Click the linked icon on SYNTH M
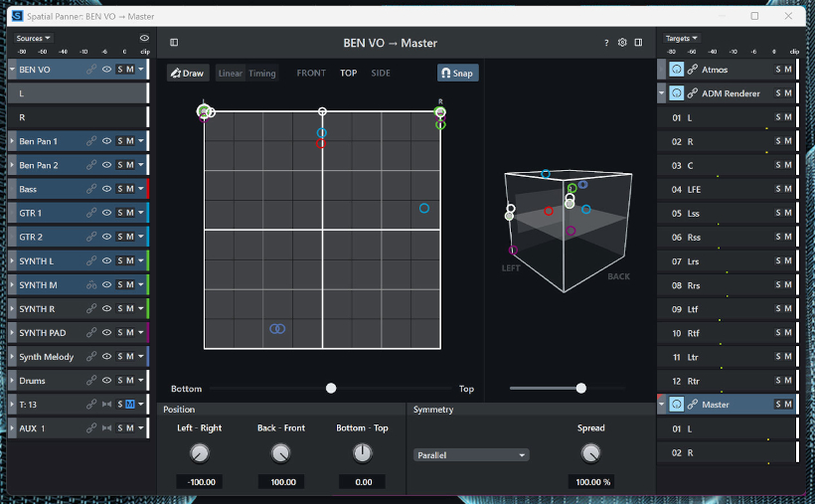 91,284
